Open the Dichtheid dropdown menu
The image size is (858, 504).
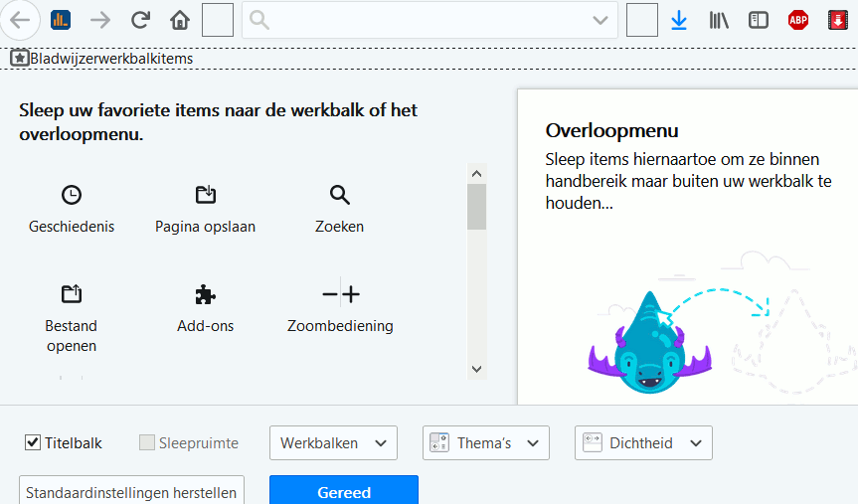coord(643,442)
